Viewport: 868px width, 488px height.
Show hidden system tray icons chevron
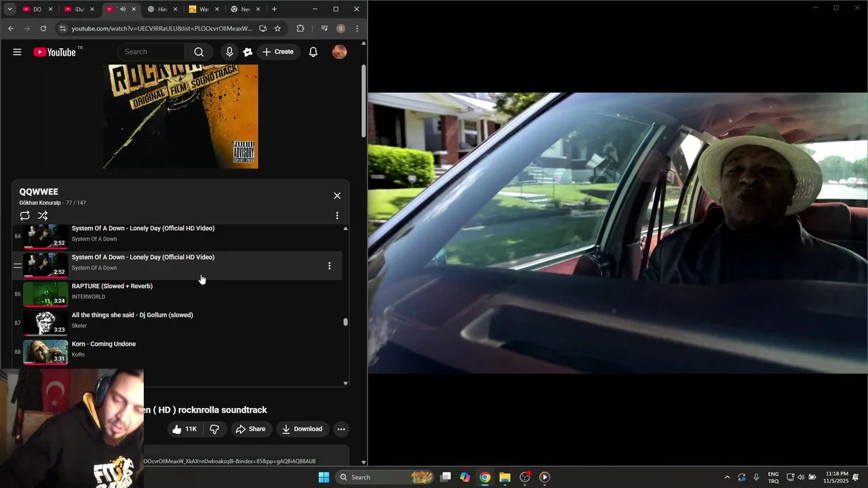[727, 477]
